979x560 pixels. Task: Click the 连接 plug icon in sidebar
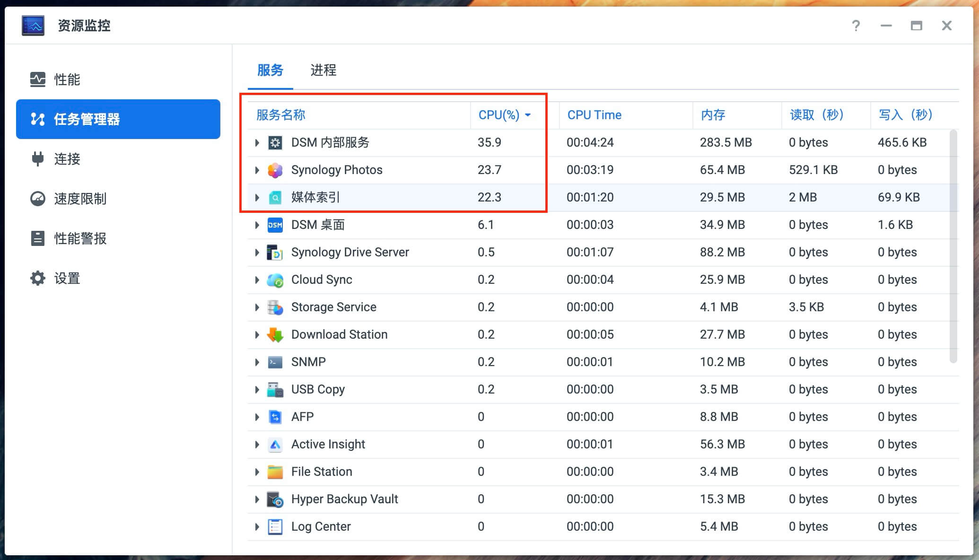point(38,159)
